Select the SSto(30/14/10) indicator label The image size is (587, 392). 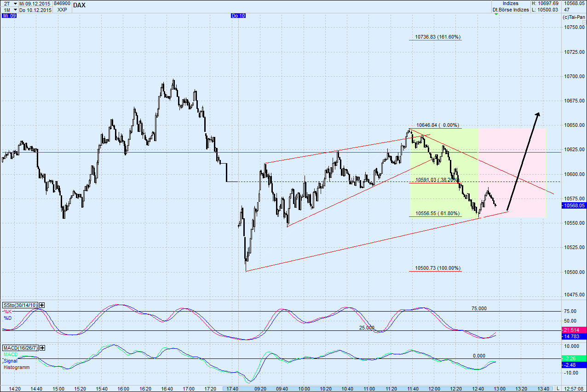click(20, 305)
